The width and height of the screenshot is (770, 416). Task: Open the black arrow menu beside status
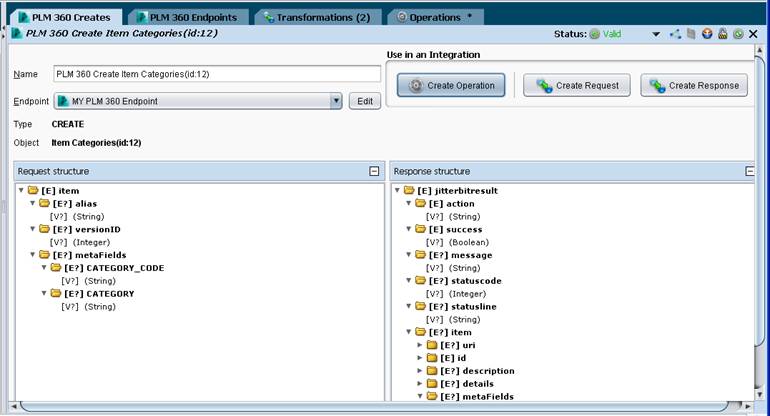click(656, 34)
